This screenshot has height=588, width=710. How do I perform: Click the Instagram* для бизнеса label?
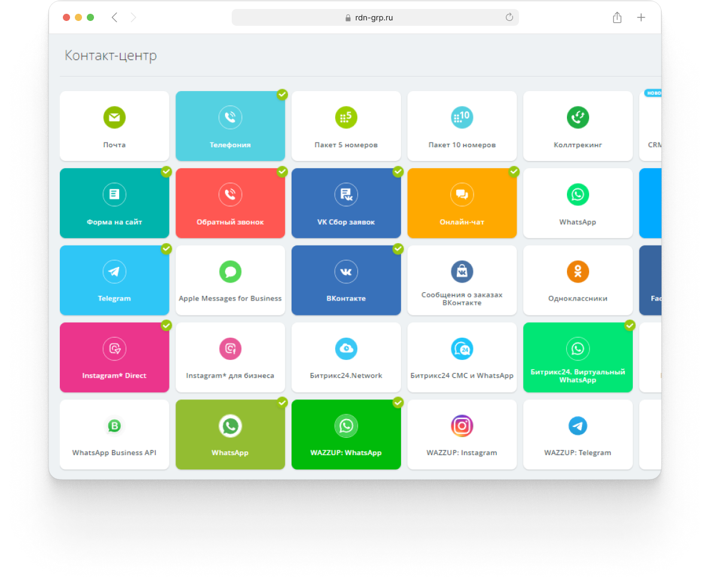[x=230, y=375]
